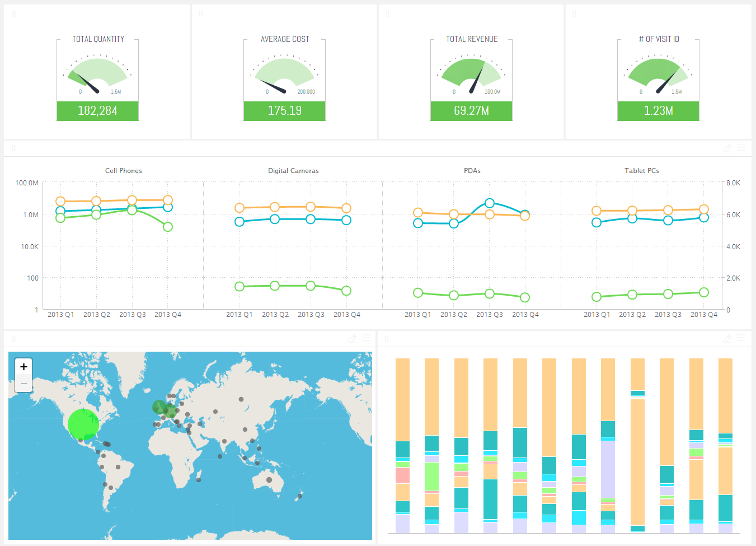756x546 pixels.
Task: Open the hamburger menu on the stacked column widget
Action: pos(742,338)
